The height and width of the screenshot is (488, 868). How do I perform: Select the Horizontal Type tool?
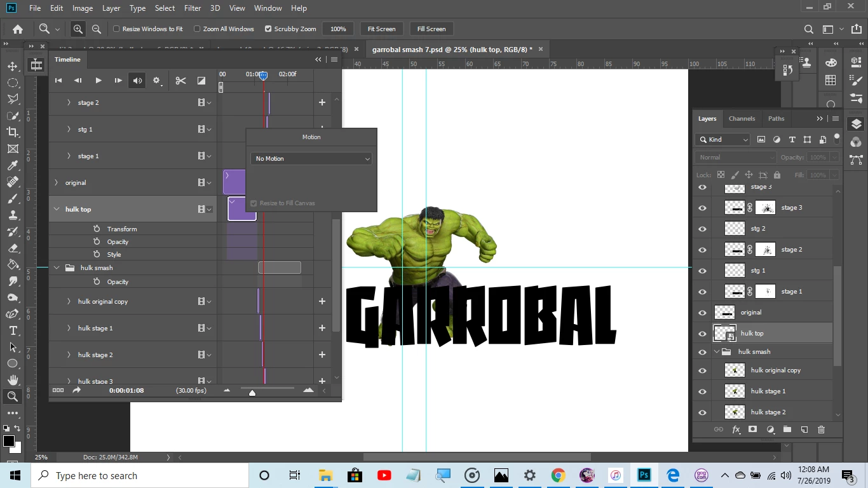[13, 331]
